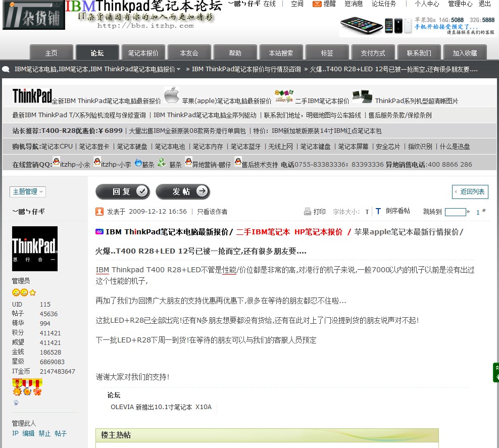Click the breadcrumb speech bubble icon
499x448 pixels.
point(6,69)
